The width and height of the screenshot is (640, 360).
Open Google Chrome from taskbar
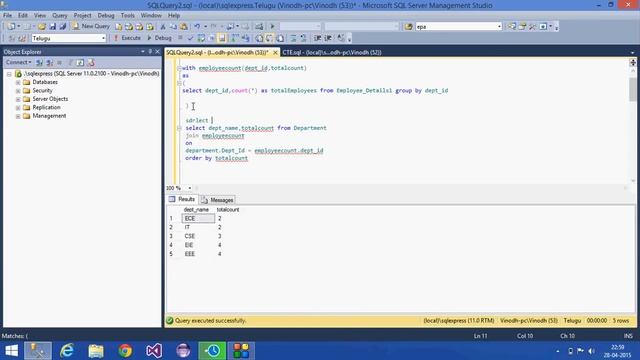pos(125,351)
